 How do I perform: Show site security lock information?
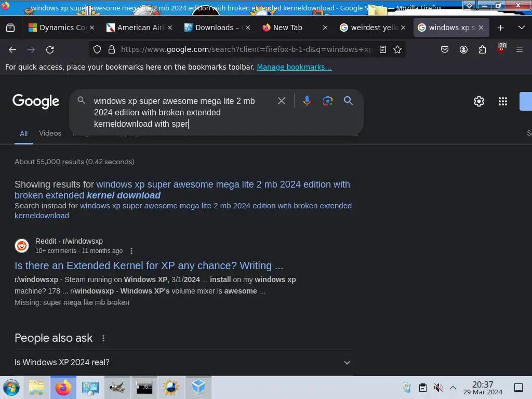(112, 49)
